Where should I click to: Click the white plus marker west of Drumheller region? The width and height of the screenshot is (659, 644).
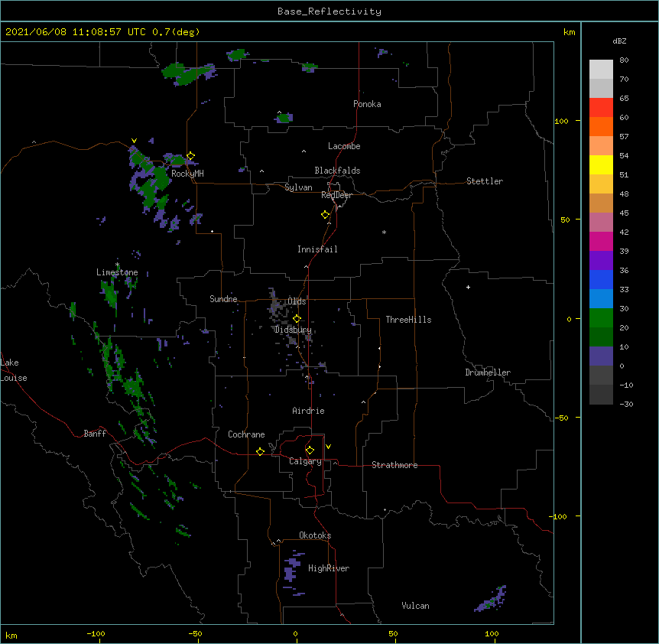click(x=468, y=287)
